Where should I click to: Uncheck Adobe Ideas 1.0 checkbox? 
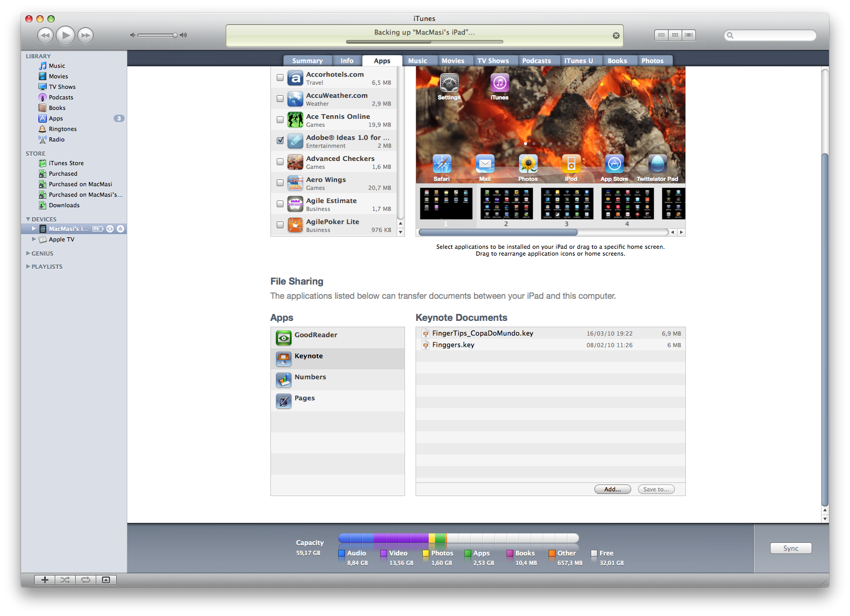[x=280, y=140]
